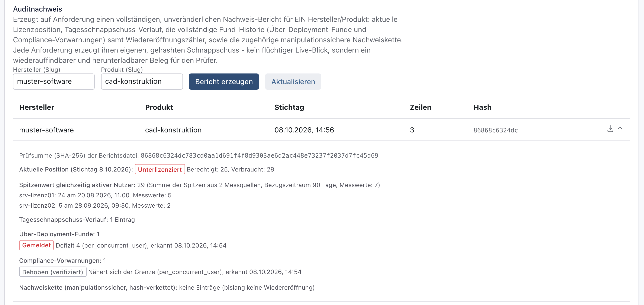This screenshot has width=644, height=305.
Task: Focus the Hersteller (Slug) input field
Action: tap(54, 82)
